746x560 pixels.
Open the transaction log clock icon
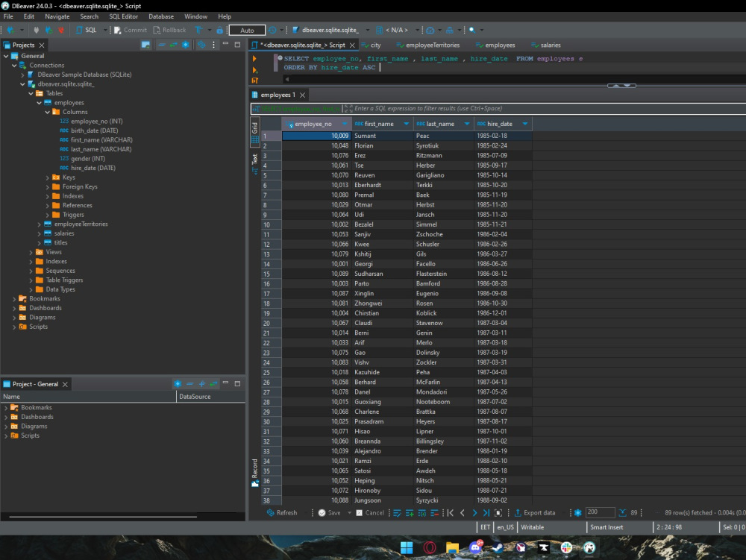click(272, 30)
